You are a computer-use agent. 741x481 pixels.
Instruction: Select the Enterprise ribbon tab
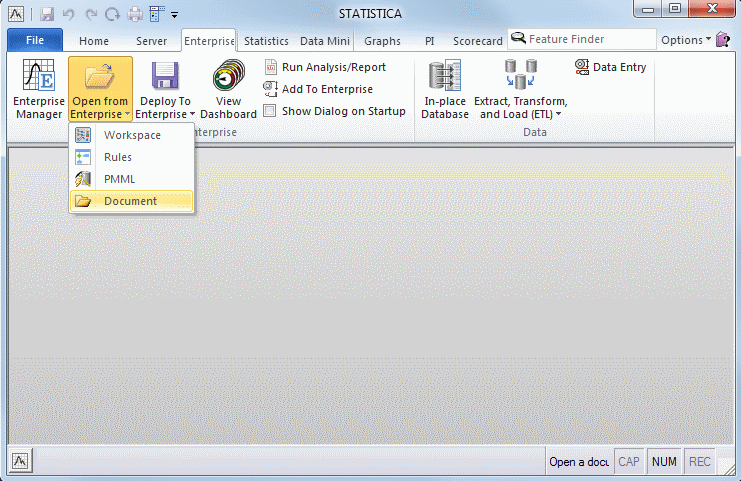click(209, 41)
